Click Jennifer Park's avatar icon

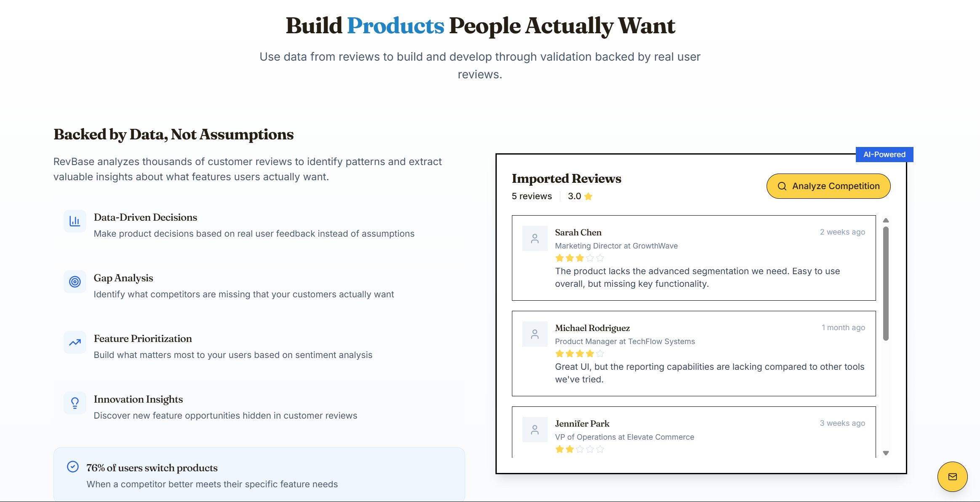535,430
